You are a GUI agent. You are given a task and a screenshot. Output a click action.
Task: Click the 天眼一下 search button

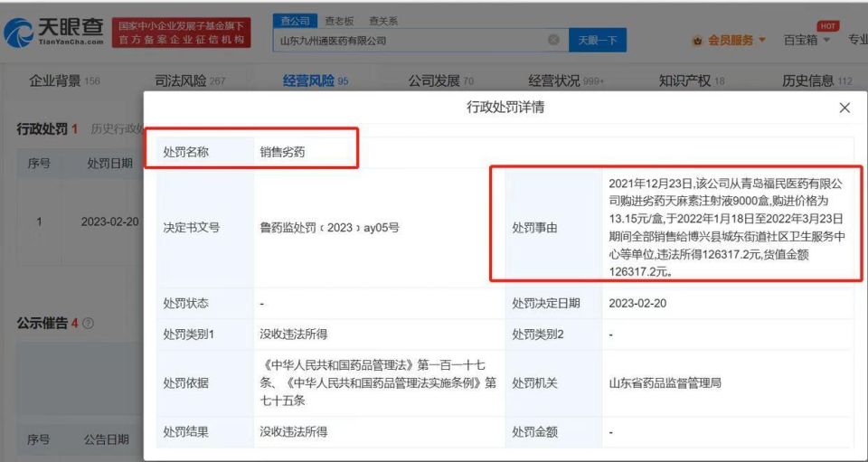[x=598, y=40]
